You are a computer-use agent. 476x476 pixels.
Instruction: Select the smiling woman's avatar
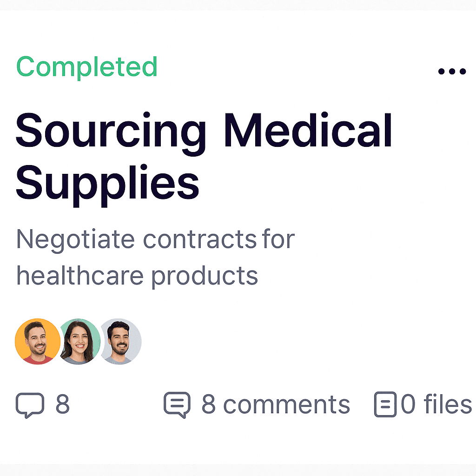click(x=78, y=341)
